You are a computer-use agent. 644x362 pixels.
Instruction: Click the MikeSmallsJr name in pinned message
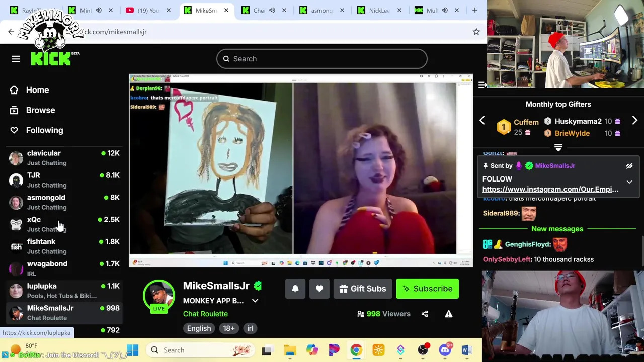click(x=555, y=166)
